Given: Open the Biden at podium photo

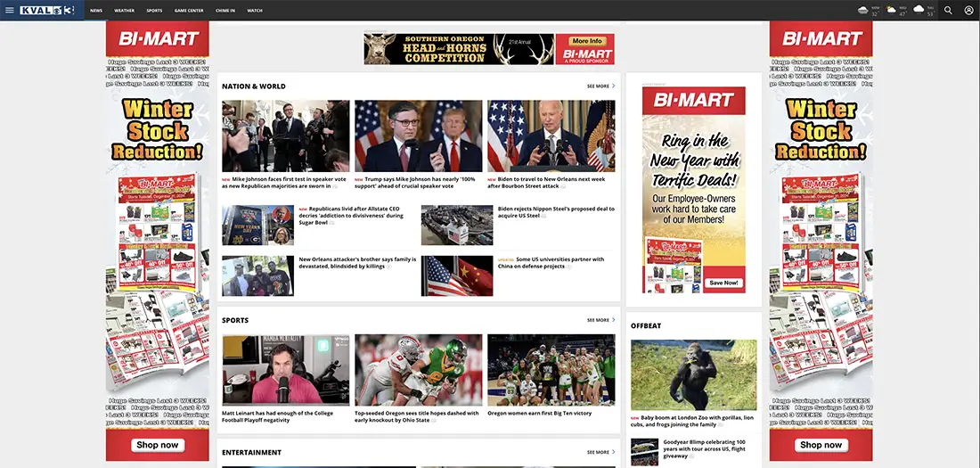Looking at the screenshot, I should coord(551,135).
